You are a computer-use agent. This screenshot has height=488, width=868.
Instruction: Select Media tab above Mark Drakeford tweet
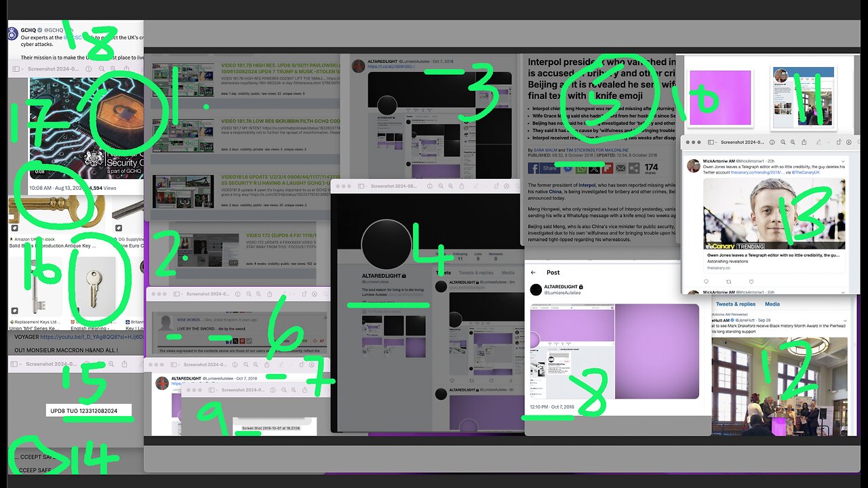pos(772,304)
